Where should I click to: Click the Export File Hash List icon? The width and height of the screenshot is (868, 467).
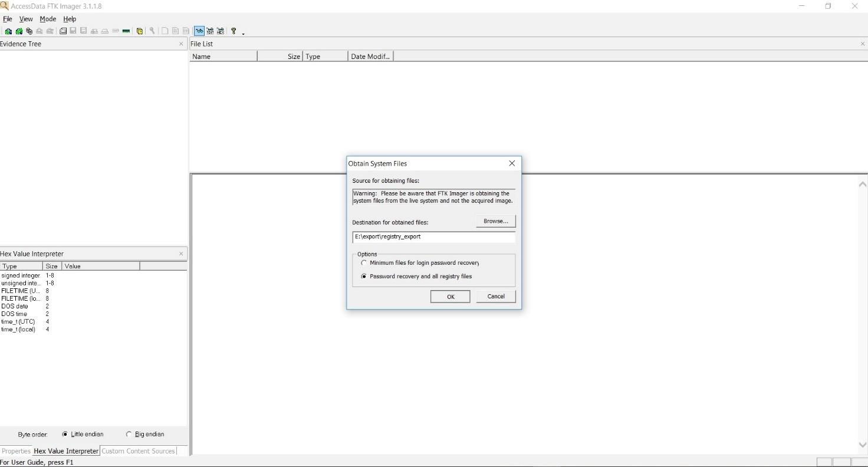pyautogui.click(x=175, y=31)
